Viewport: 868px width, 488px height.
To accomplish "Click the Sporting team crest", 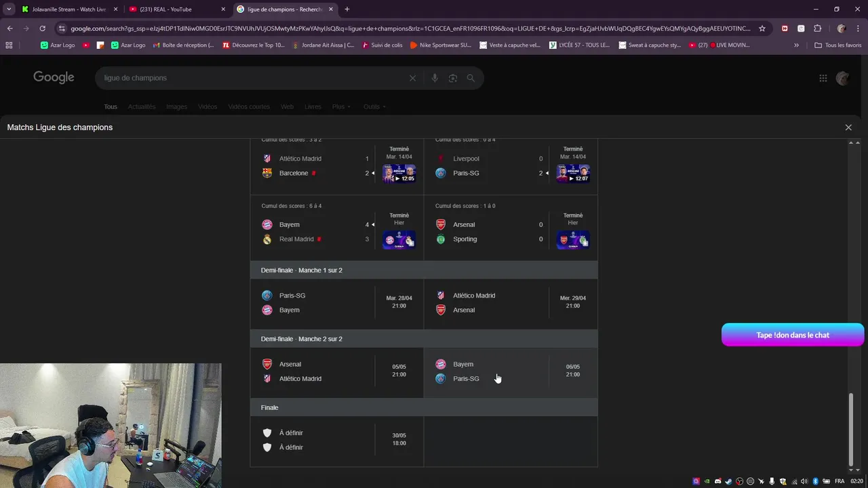I will click(441, 239).
